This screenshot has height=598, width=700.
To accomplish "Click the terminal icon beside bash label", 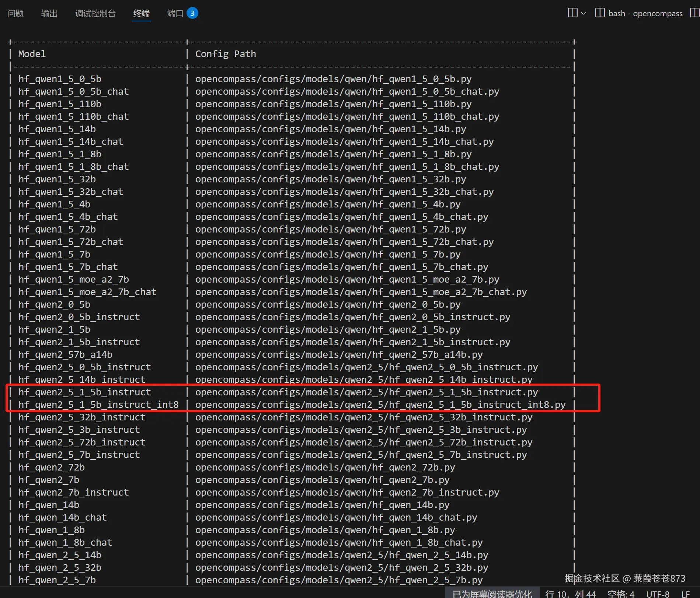I will point(600,13).
